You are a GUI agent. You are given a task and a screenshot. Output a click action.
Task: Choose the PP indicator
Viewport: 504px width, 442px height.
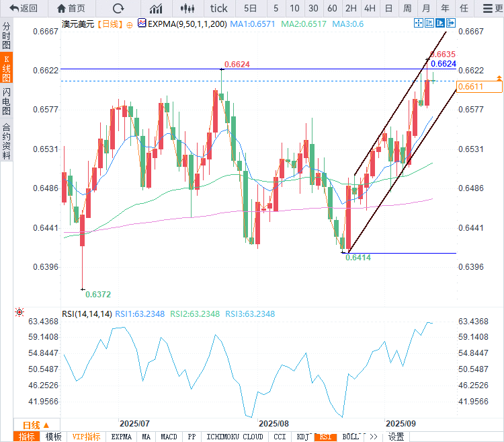point(192,437)
